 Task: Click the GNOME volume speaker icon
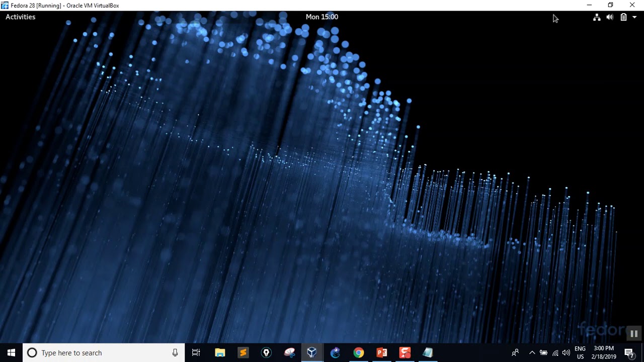[610, 18]
